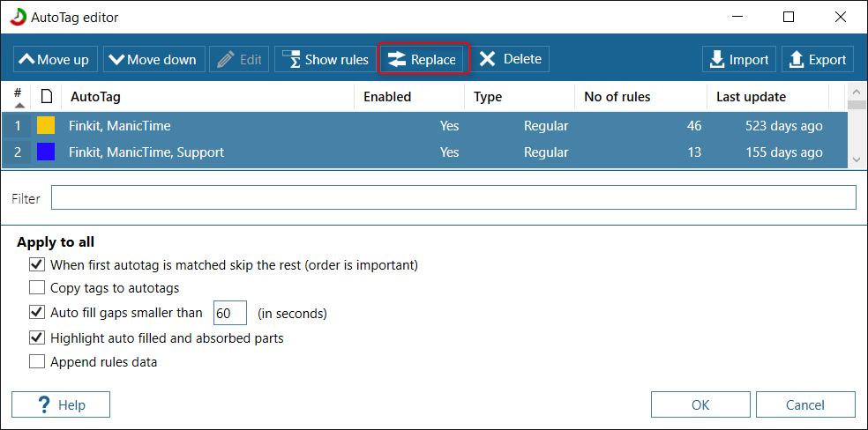Viewport: 868px width, 430px height.
Task: Click the 60 seconds gap input box
Action: point(229,314)
